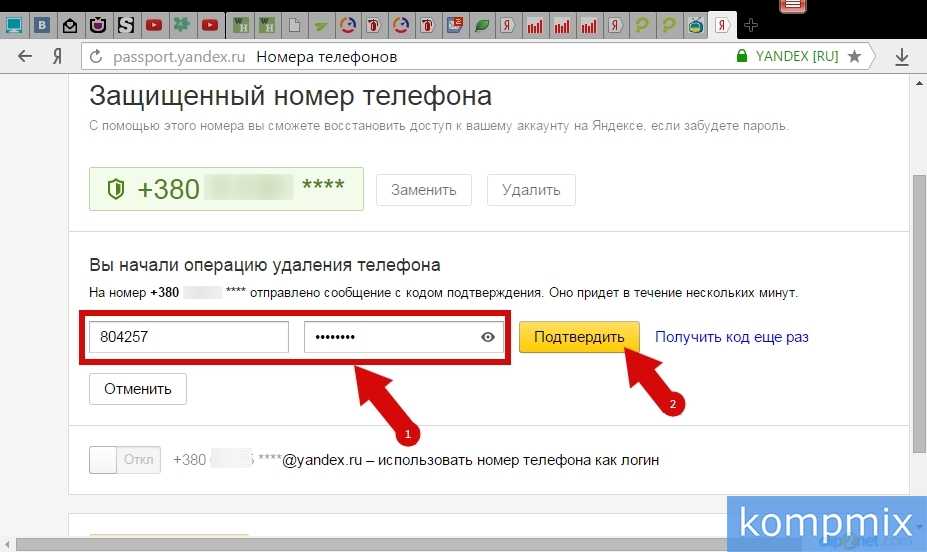Click the scroll-up arrow of scrollbar
The height and width of the screenshot is (552, 927).
point(919,83)
